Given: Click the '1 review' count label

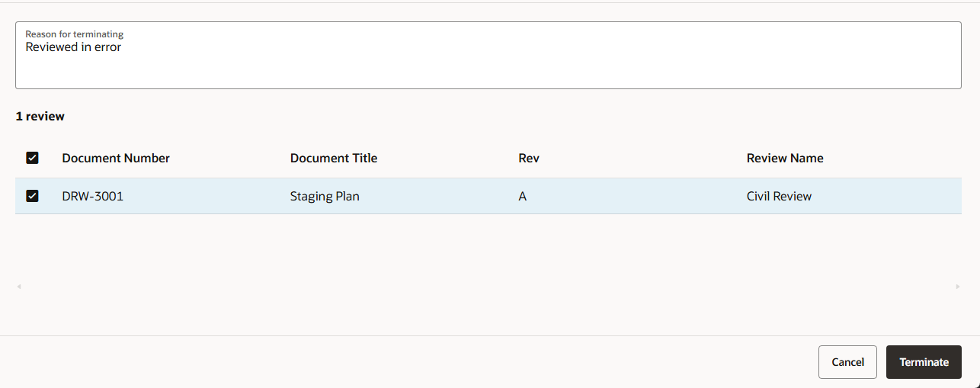Looking at the screenshot, I should [x=40, y=117].
